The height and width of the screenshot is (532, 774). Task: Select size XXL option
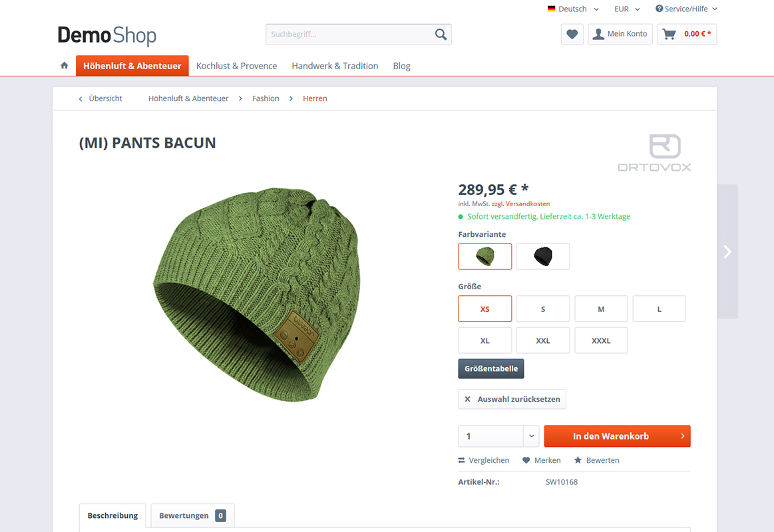(543, 340)
